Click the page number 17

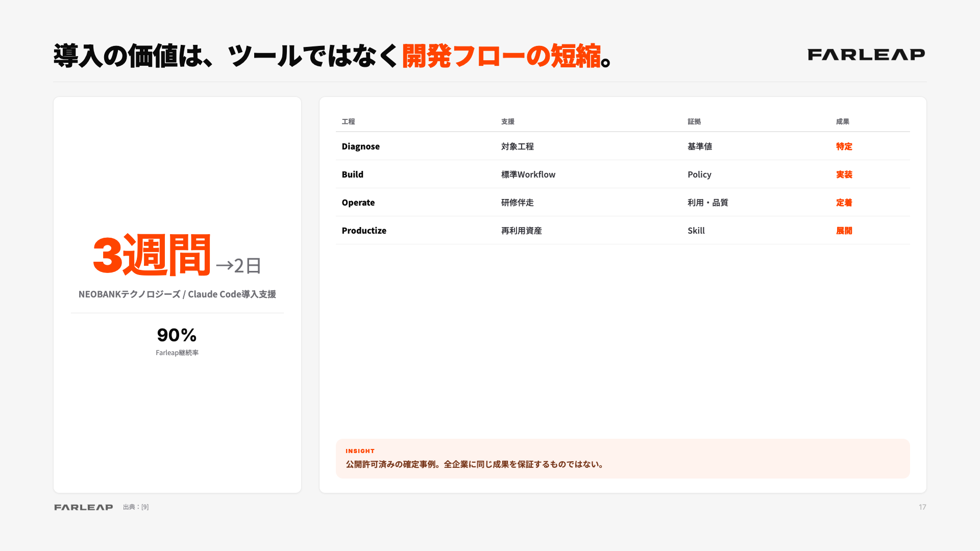[x=922, y=507]
